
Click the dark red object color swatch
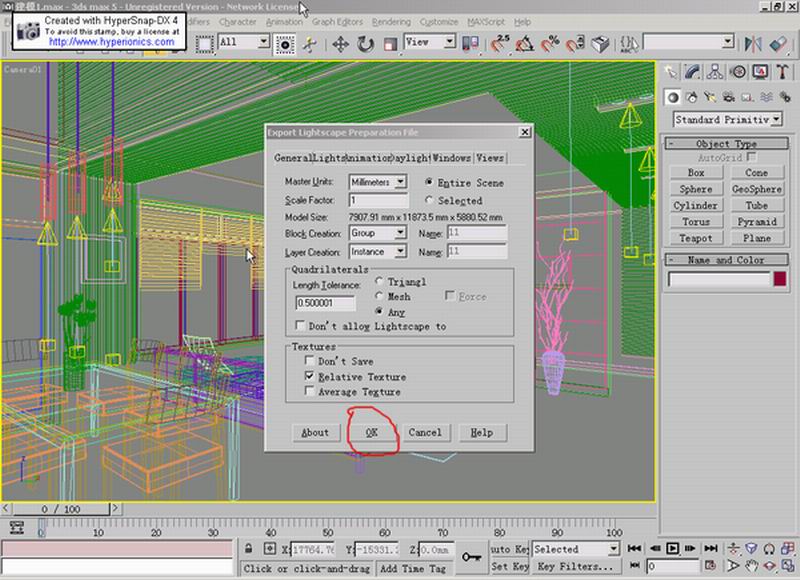779,279
